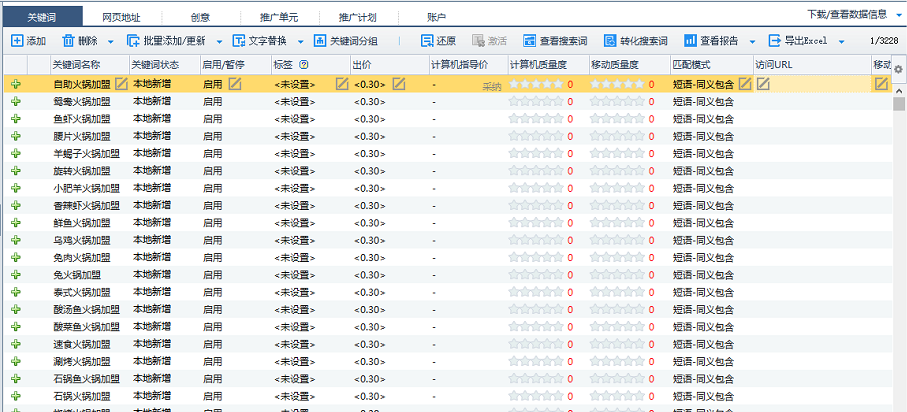This screenshot has width=907, height=412.
Task: Switch to the 创意 tab
Action: tap(200, 17)
